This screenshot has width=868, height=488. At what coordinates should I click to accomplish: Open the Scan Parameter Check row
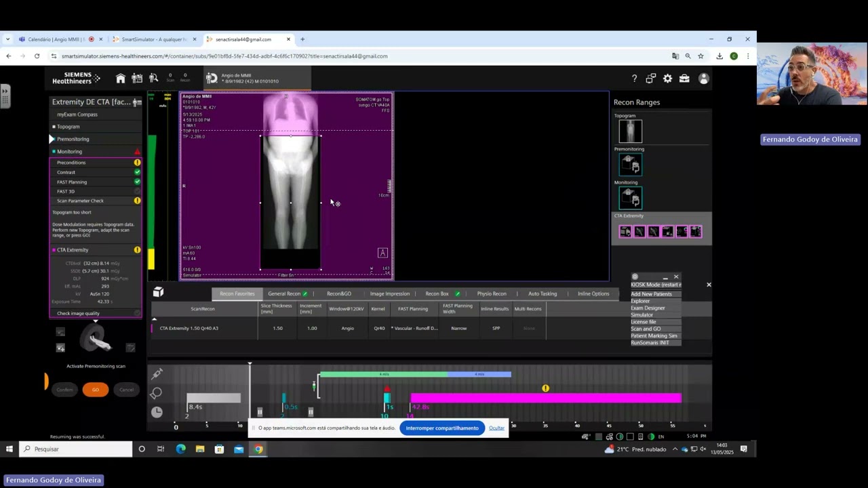click(x=96, y=201)
